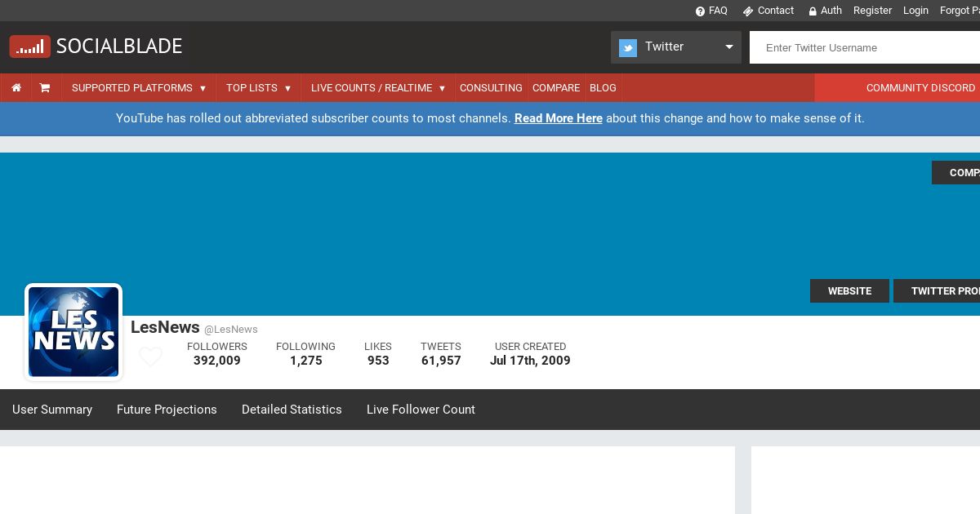Click the Login link
This screenshot has height=514, width=980.
[x=915, y=11]
